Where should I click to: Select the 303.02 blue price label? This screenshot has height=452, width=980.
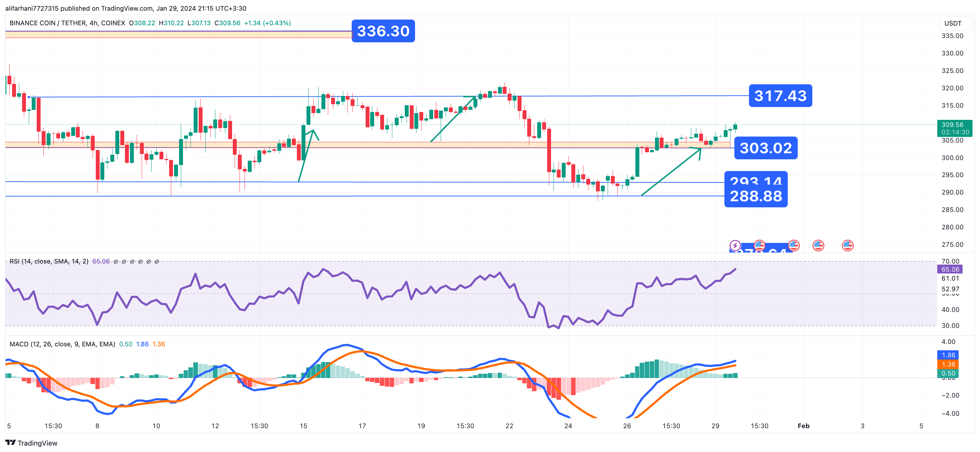pyautogui.click(x=765, y=148)
